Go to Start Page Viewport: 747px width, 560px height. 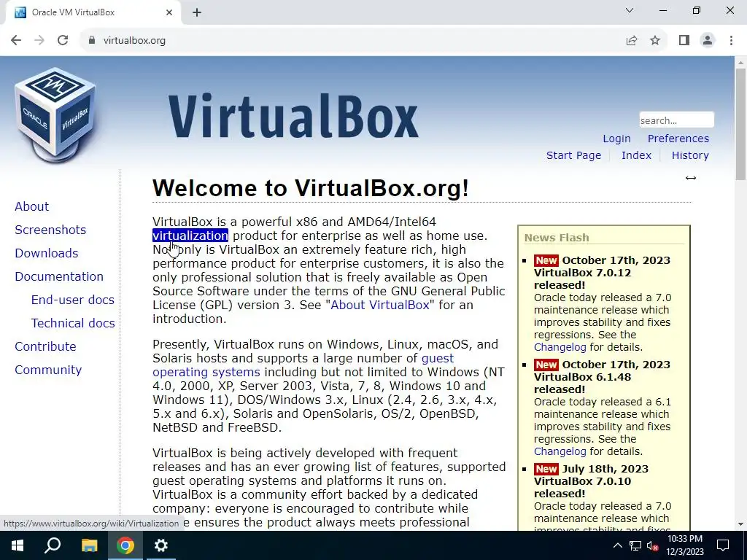point(573,155)
